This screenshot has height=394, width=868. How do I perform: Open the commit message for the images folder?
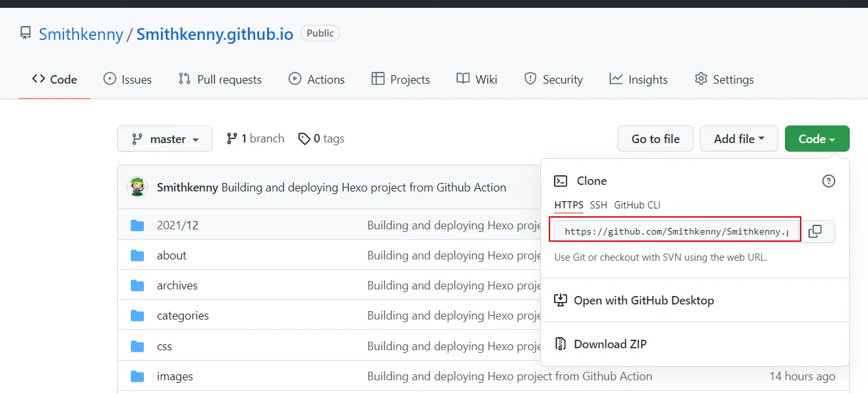coord(510,376)
